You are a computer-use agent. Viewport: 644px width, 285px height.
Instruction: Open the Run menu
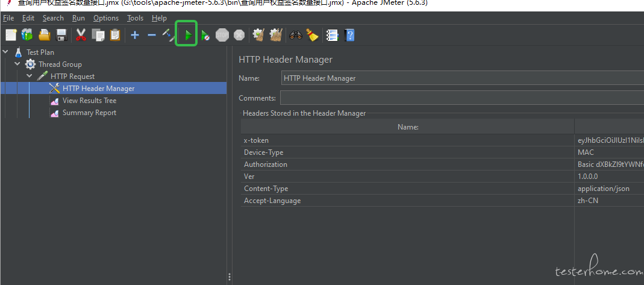(78, 18)
